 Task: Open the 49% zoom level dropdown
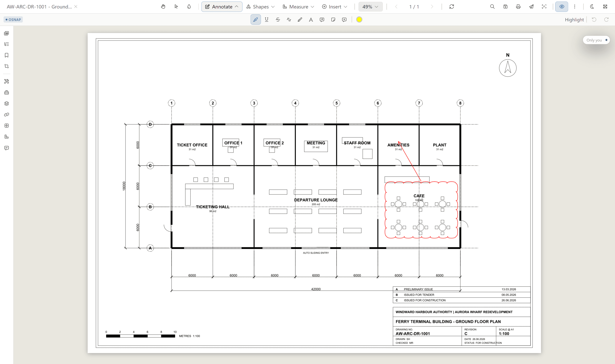tap(371, 7)
